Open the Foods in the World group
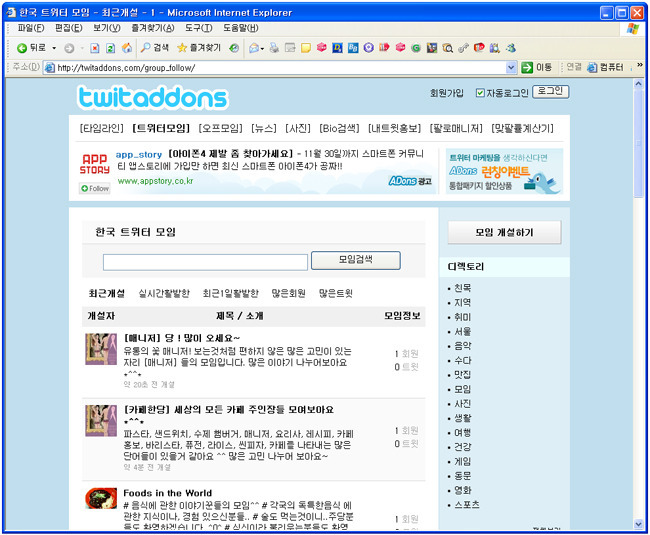The width and height of the screenshot is (650, 535). (167, 493)
